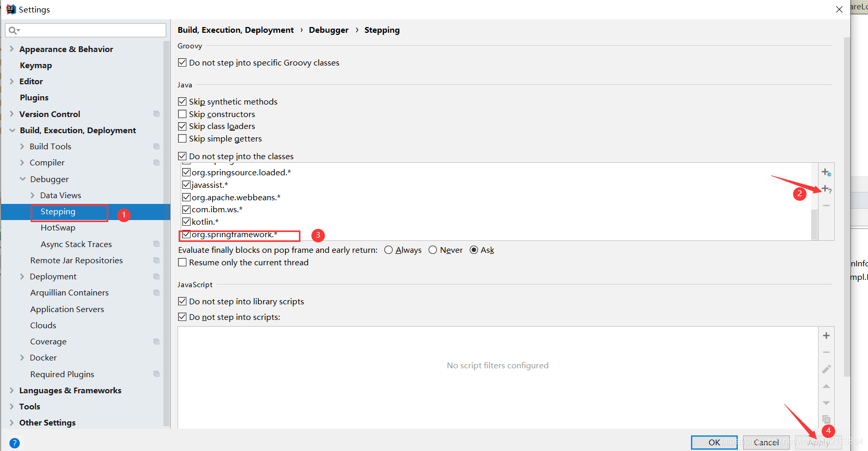Image resolution: width=868 pixels, height=451 pixels.
Task: Click project-level icon next to Arquillian Containers
Action: pos(156,293)
